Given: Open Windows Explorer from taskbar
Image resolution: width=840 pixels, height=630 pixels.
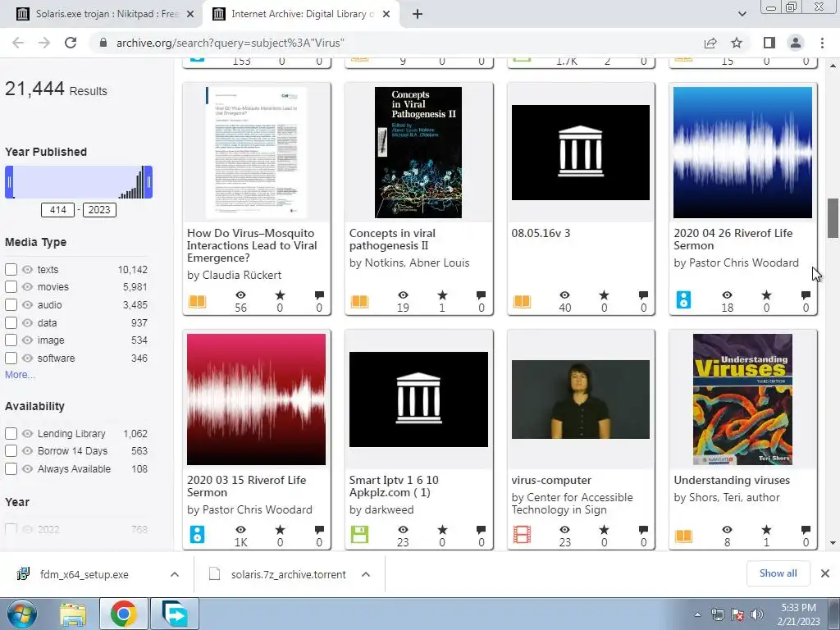Looking at the screenshot, I should pyautogui.click(x=73, y=614).
